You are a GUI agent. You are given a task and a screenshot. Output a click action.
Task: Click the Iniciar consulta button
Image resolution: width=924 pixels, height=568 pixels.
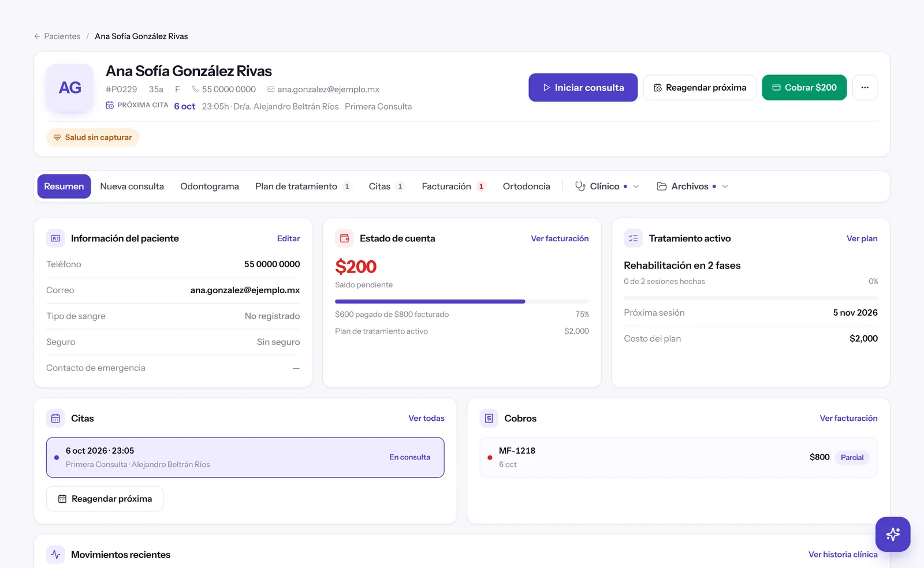click(x=583, y=88)
